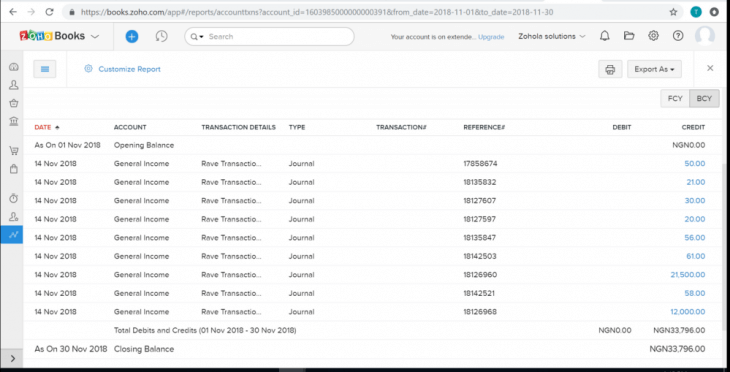Click the Opening Balance row label
Screen dimensions: 730x372
point(144,145)
